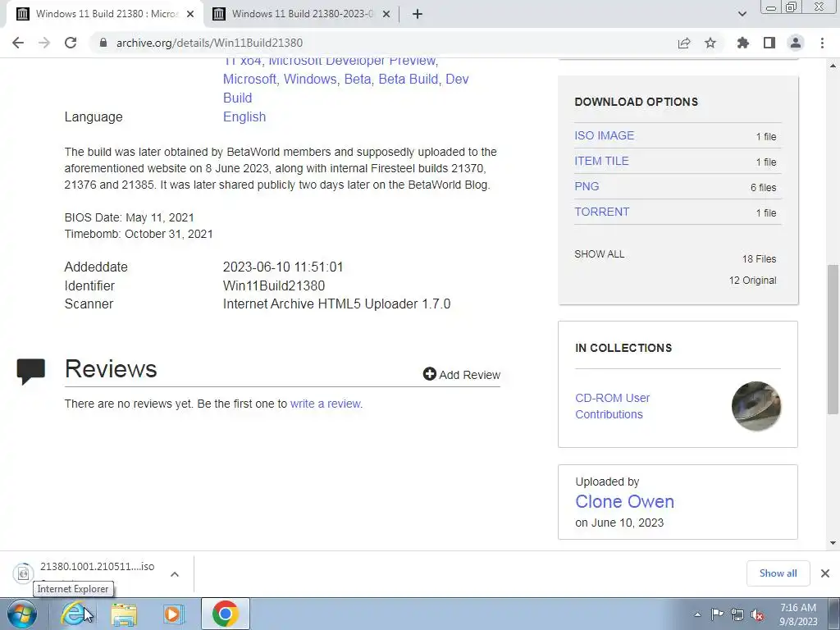Toggle the browser side panel
Screen dimensions: 840x630
769,43
